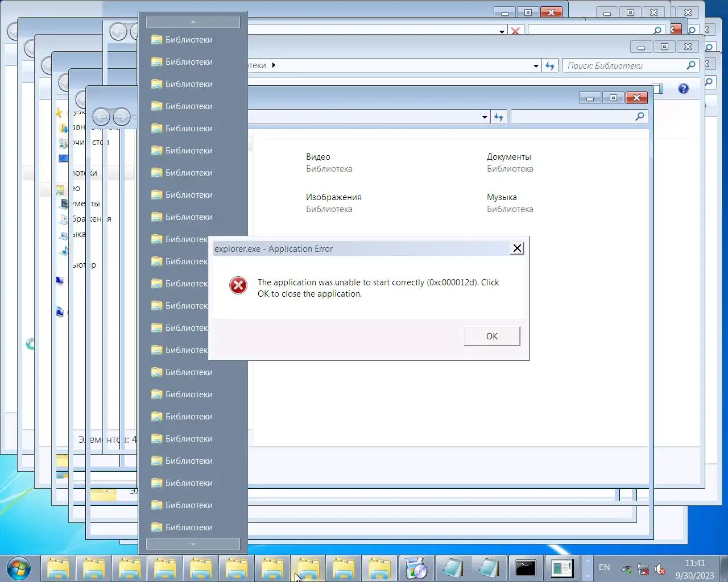This screenshot has height=582, width=728.
Task: Open the Музыка library
Action: click(x=510, y=203)
